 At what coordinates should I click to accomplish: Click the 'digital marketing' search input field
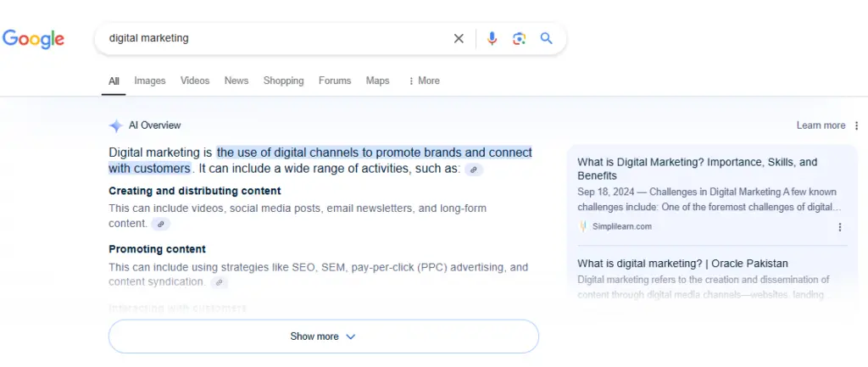tap(271, 38)
